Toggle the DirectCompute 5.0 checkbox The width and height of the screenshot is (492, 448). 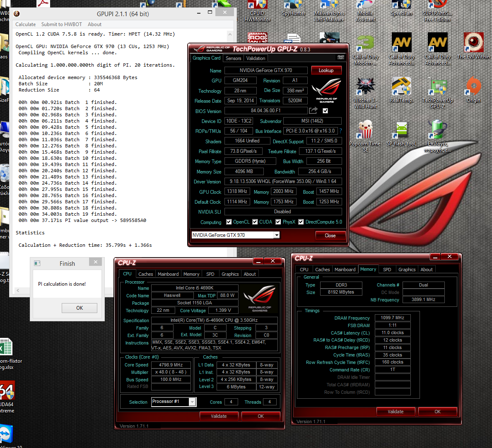click(301, 222)
